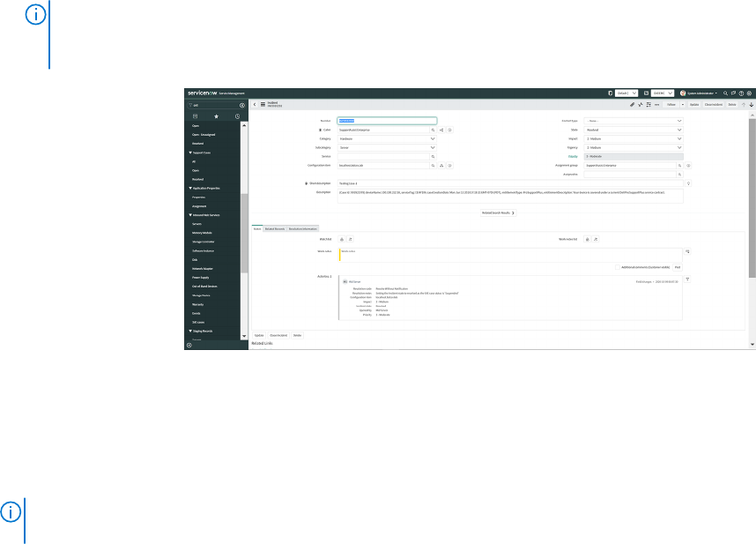
Task: Click Close Incident button in the header
Action: pos(714,105)
